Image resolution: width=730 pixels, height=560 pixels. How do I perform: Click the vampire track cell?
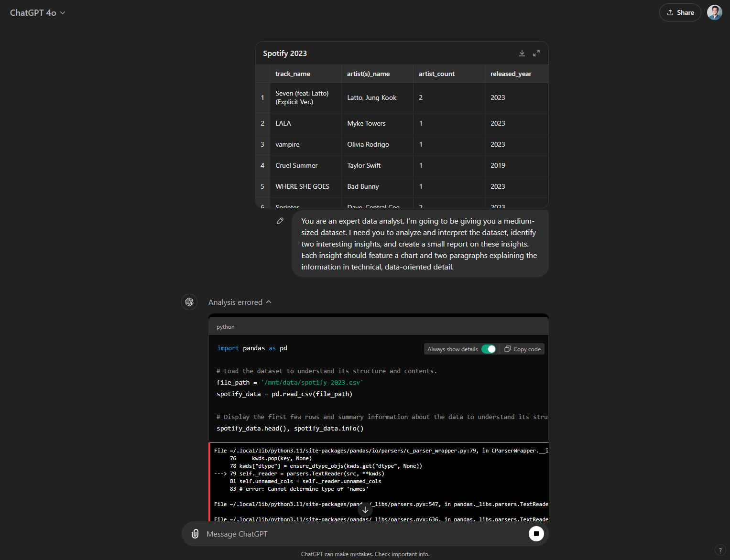click(x=306, y=144)
